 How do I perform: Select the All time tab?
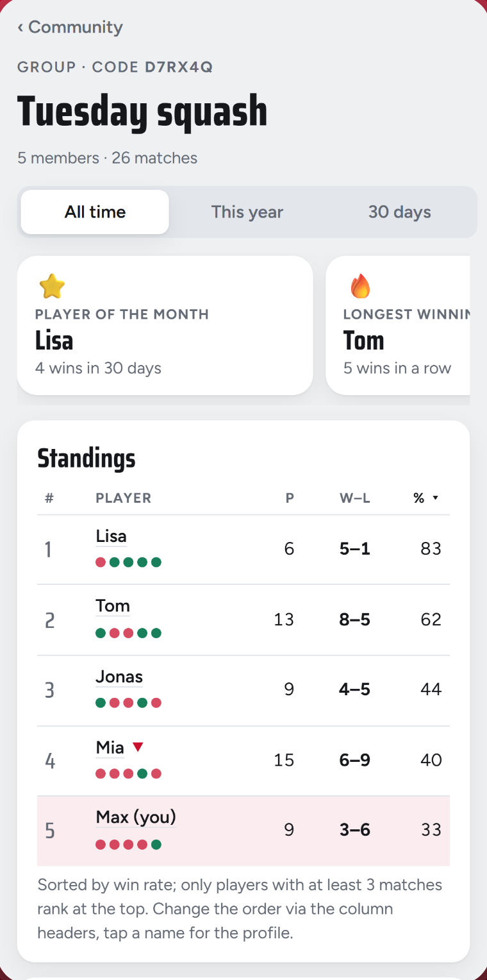point(95,212)
